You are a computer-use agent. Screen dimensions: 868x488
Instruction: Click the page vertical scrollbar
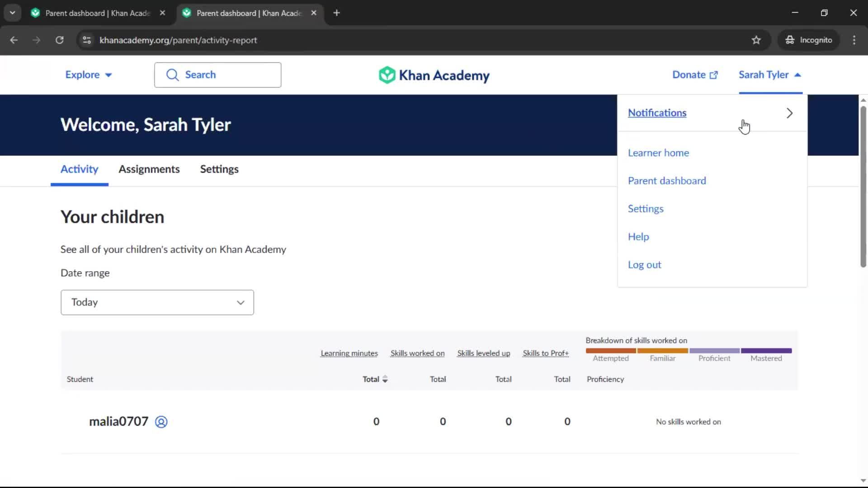click(x=863, y=186)
